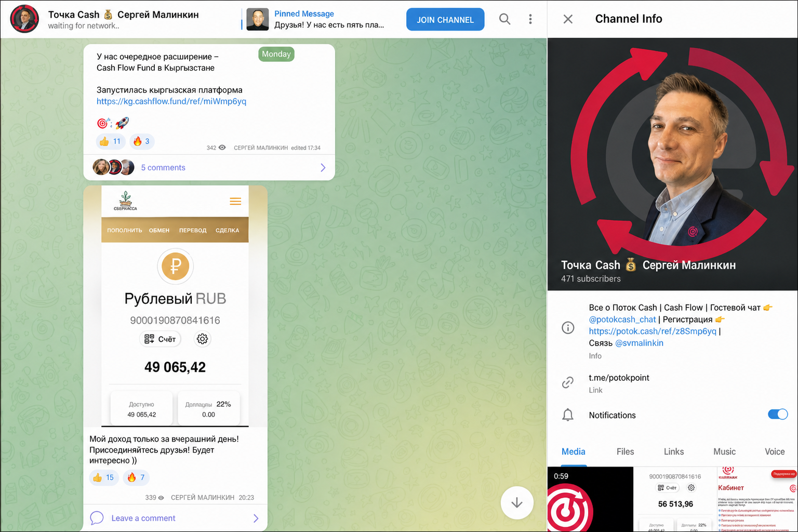Image resolution: width=798 pixels, height=532 pixels.
Task: Click the chain link icon
Action: [x=568, y=383]
